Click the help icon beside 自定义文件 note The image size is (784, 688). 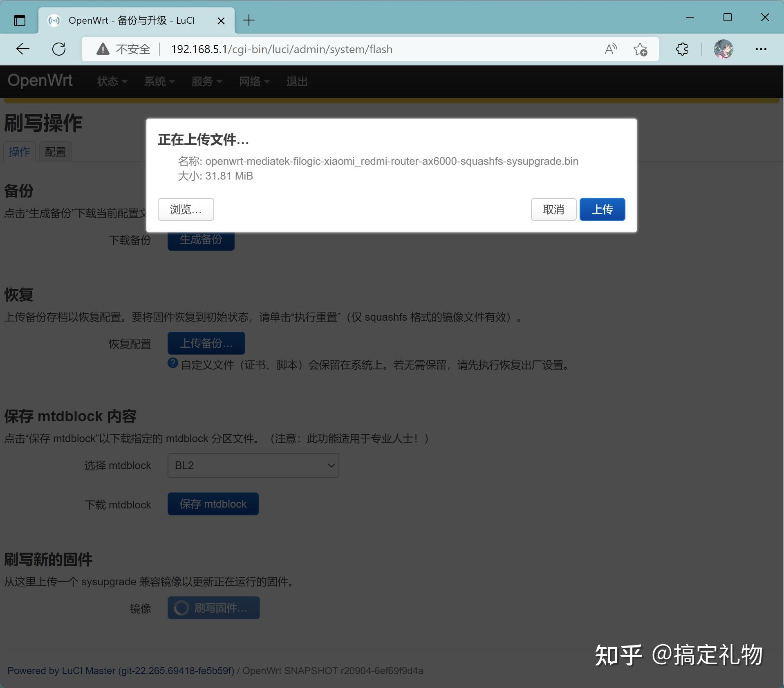tap(172, 364)
